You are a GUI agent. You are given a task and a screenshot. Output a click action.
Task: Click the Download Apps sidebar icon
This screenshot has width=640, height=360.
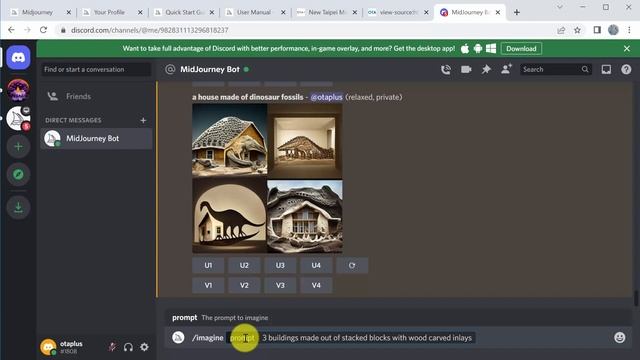pyautogui.click(x=18, y=207)
